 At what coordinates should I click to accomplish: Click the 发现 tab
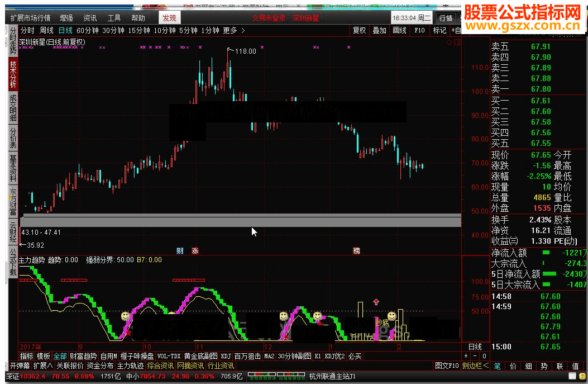point(170,18)
